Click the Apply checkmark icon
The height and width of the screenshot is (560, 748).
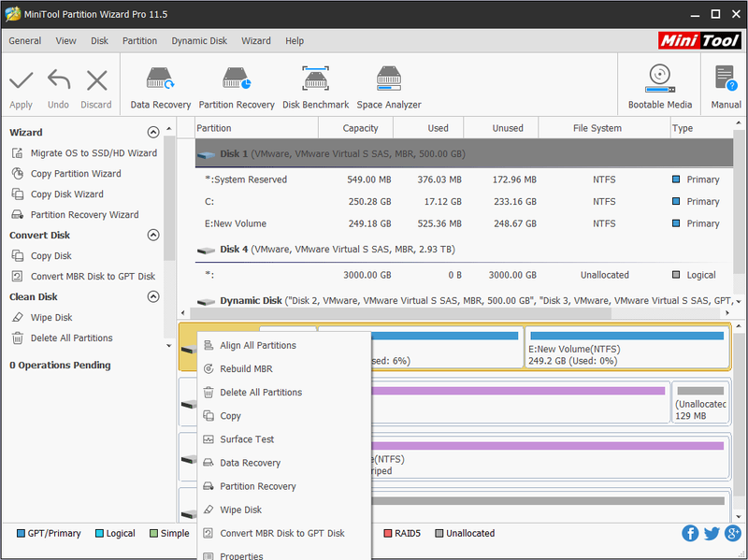click(x=21, y=80)
